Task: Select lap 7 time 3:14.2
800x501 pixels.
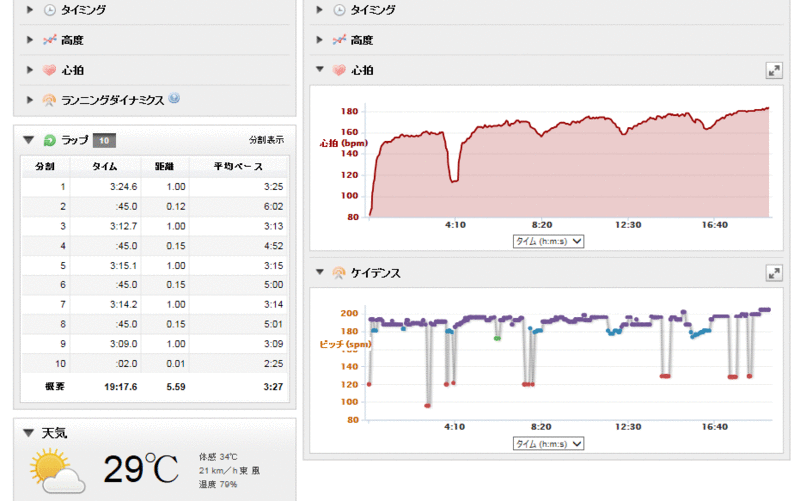Action: click(123, 305)
